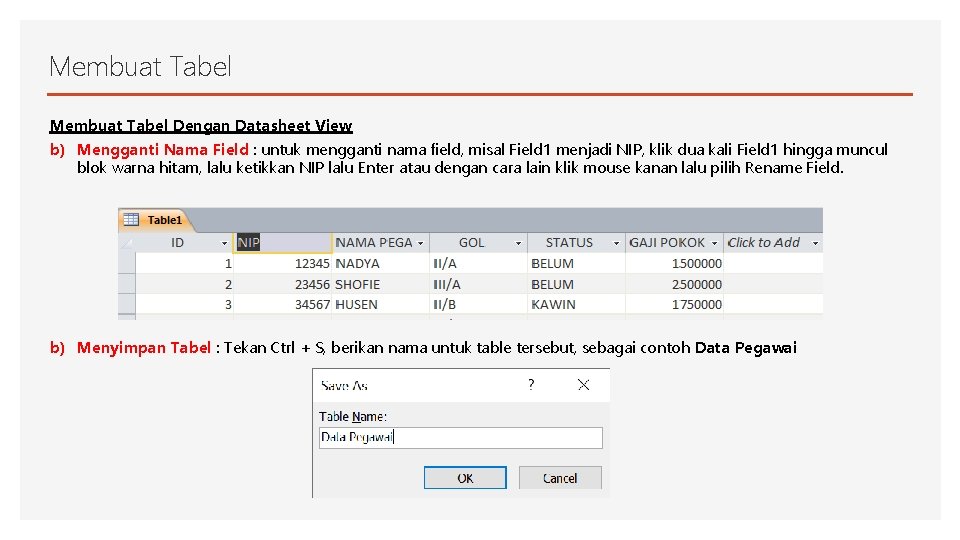Open the Table1 tab
960x540 pixels.
pyautogui.click(x=157, y=220)
